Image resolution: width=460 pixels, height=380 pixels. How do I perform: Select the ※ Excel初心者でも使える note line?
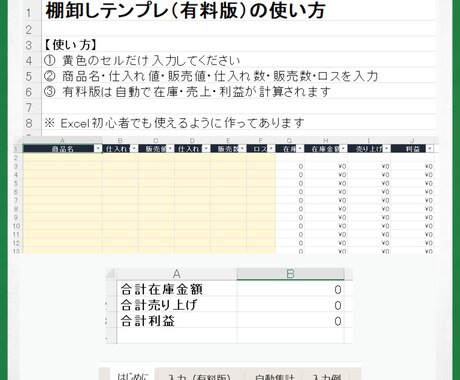[239, 123]
